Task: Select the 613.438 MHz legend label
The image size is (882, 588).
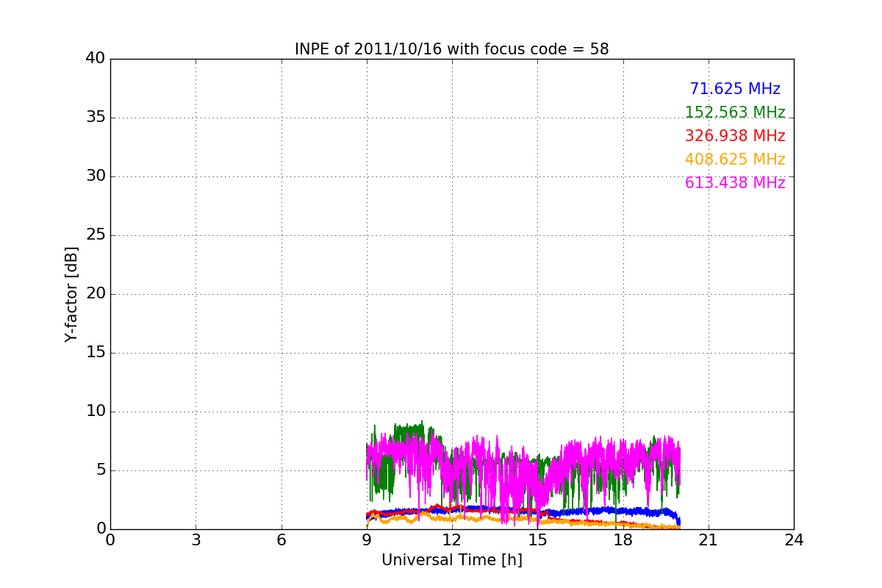Action: point(735,183)
